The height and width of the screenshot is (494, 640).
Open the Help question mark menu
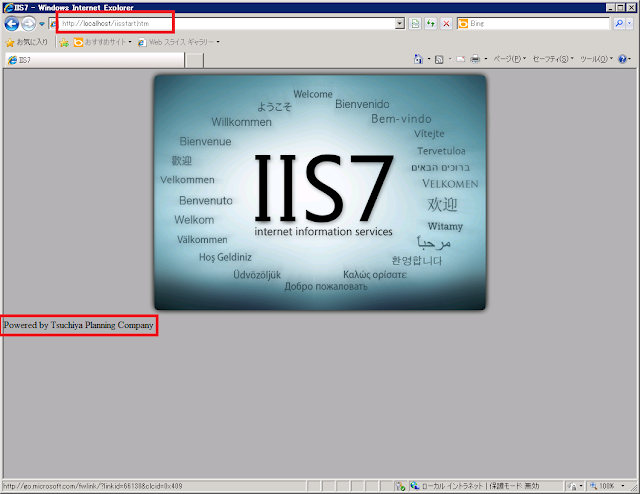(x=624, y=59)
